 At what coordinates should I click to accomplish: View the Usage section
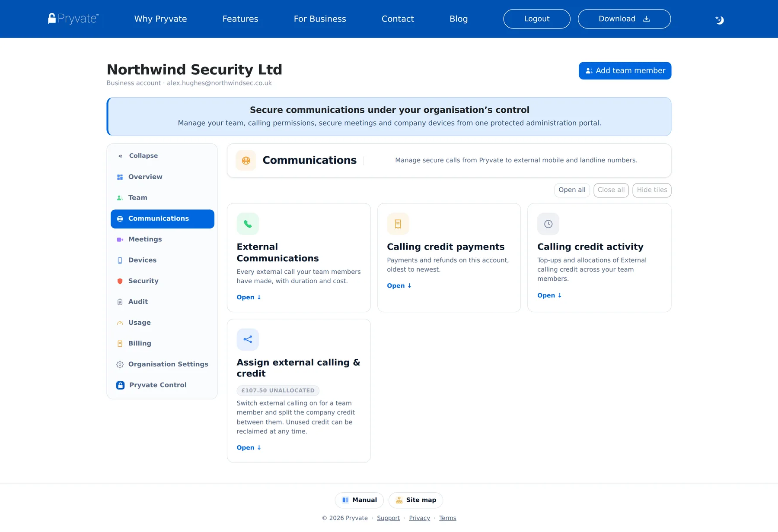pos(163,323)
